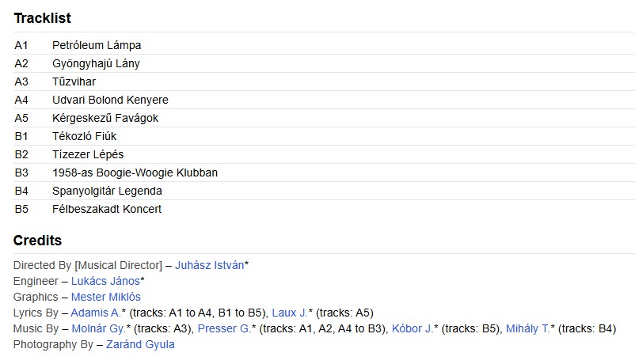Select the Tízezer Lépés track
Image resolution: width=635 pixels, height=364 pixels.
(x=88, y=154)
